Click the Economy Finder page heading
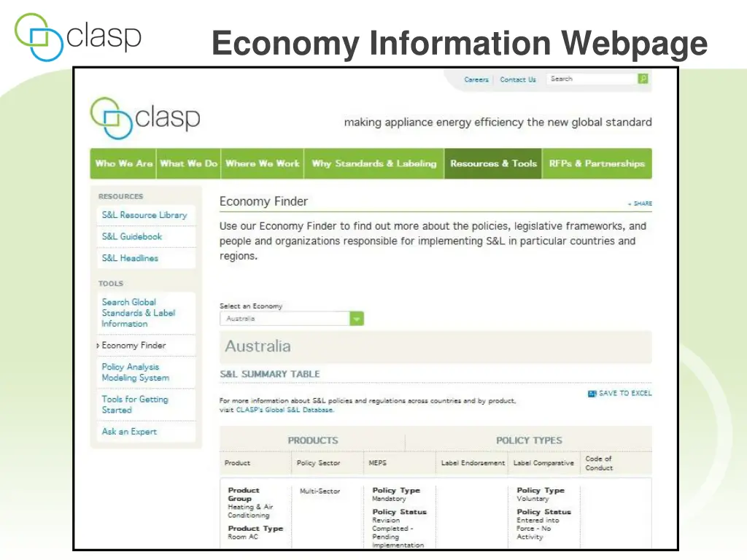Image resolution: width=747 pixels, height=560 pixels. click(x=263, y=201)
